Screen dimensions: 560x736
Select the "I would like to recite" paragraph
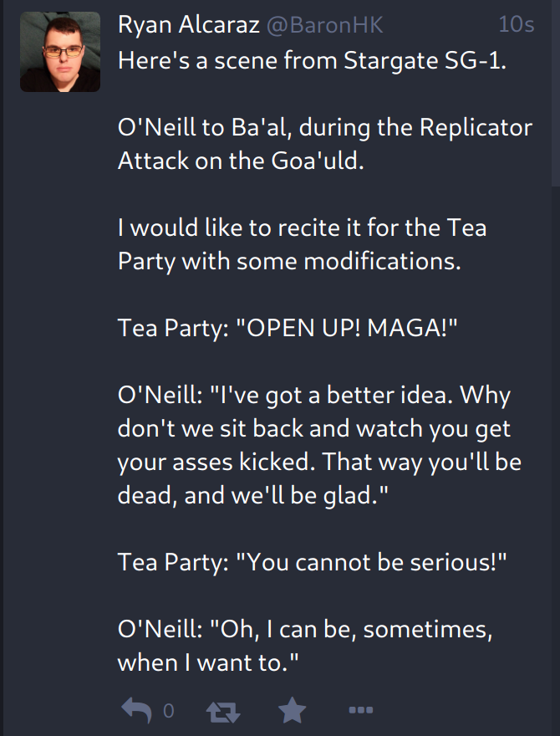302,227
